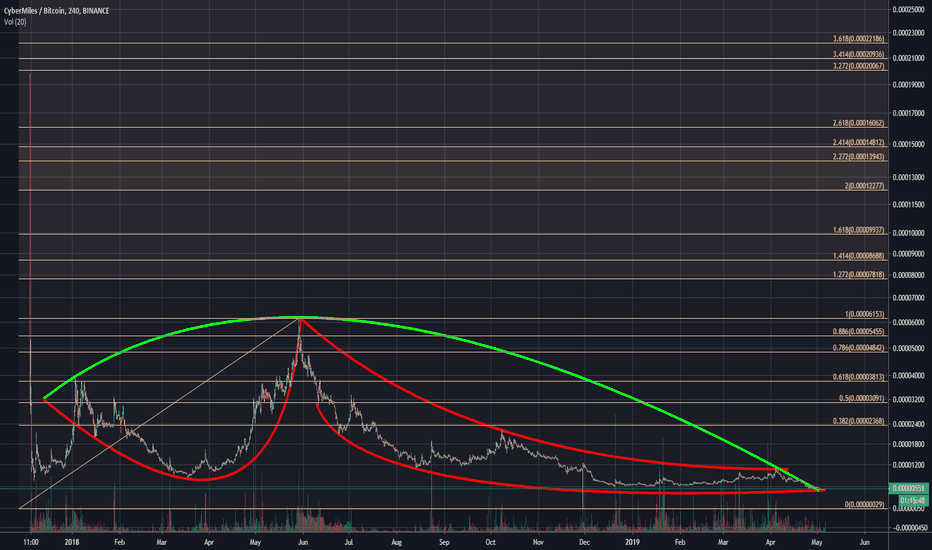Click the 1.414(0.00008688) Fibonacci level label
Image resolution: width=932 pixels, height=550 pixels.
tap(858, 256)
